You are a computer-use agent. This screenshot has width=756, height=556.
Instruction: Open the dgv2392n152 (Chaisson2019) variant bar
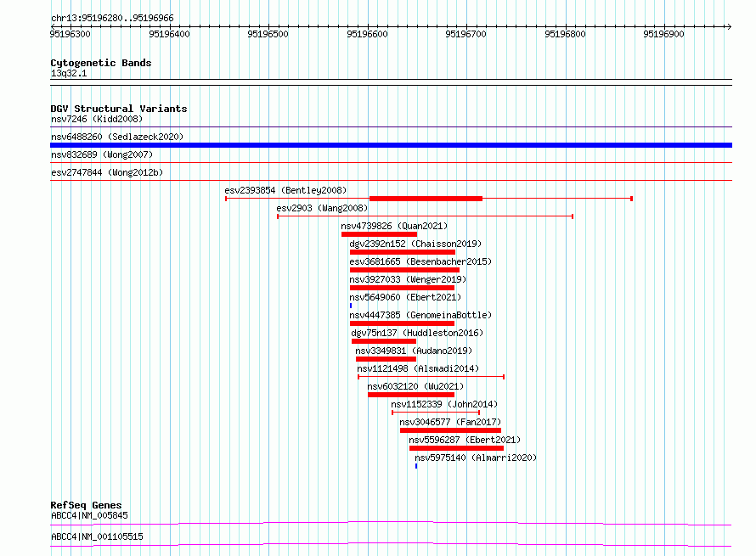[403, 252]
